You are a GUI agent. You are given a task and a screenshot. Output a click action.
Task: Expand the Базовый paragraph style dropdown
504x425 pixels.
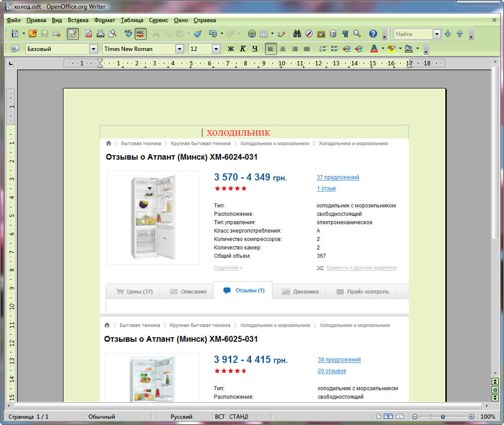point(93,49)
